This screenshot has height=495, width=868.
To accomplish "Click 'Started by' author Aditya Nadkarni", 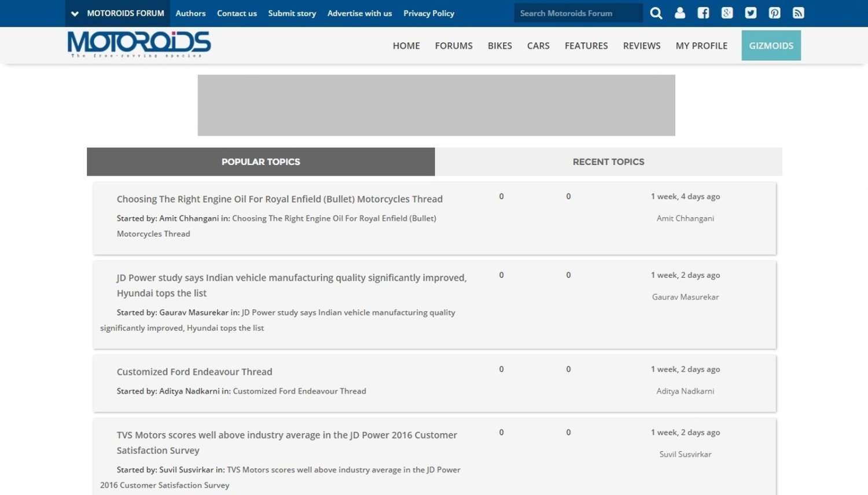I will tap(189, 391).
